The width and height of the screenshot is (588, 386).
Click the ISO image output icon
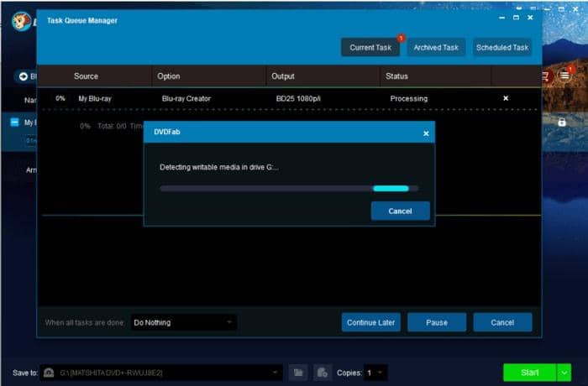click(322, 373)
